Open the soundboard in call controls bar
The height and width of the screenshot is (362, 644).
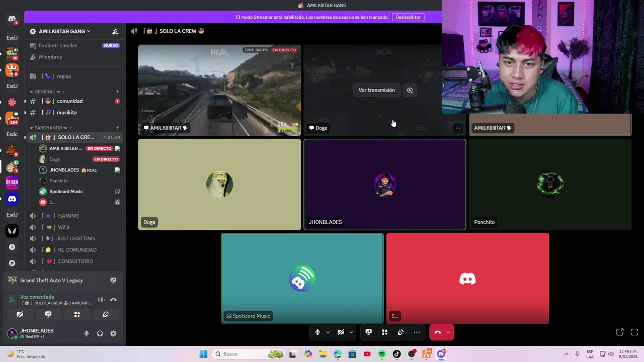[400, 332]
